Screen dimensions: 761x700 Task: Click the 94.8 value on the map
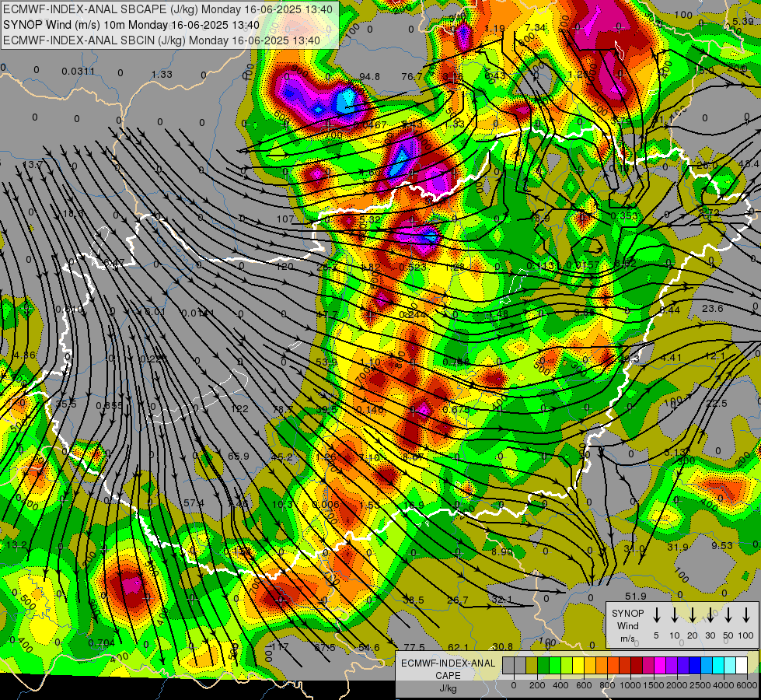pos(369,77)
